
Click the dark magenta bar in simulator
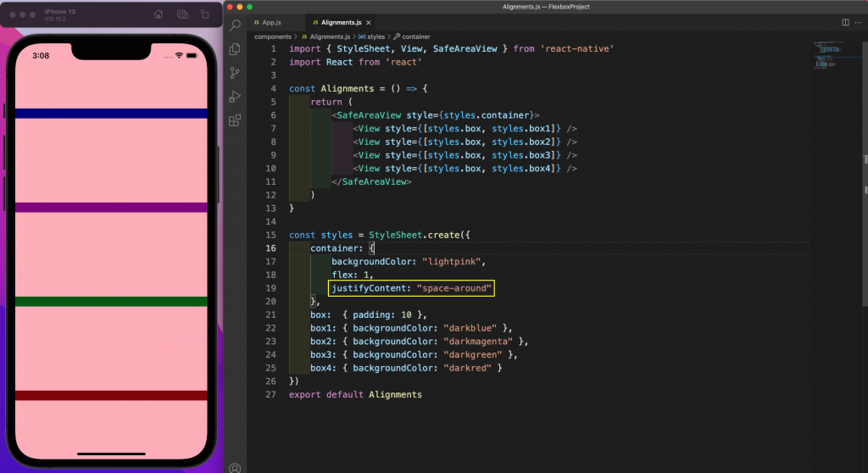click(111, 208)
